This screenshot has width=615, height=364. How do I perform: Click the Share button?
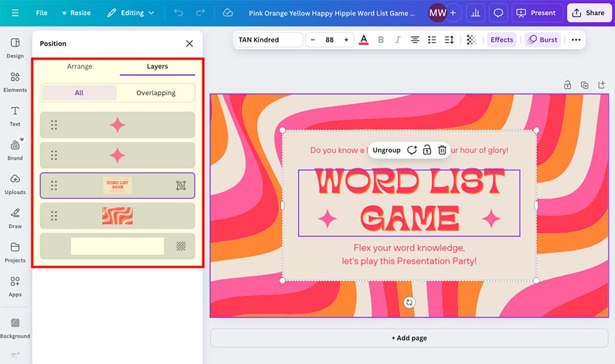point(589,13)
